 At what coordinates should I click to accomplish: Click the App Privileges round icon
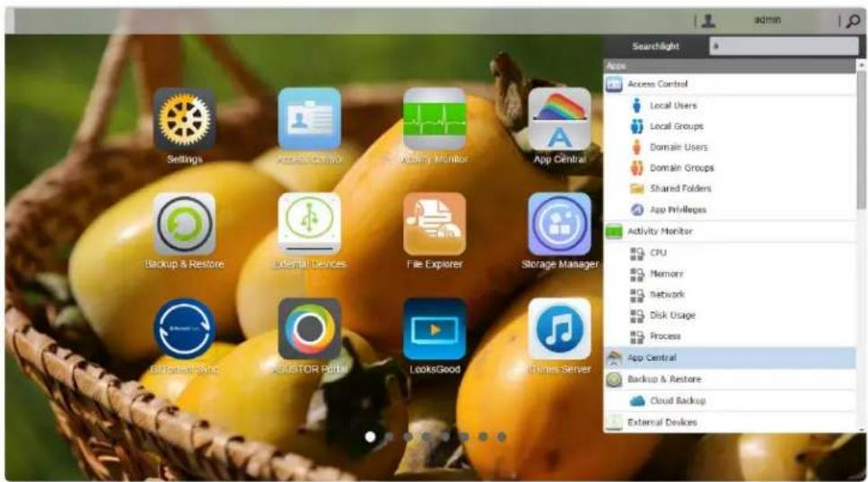coord(637,210)
